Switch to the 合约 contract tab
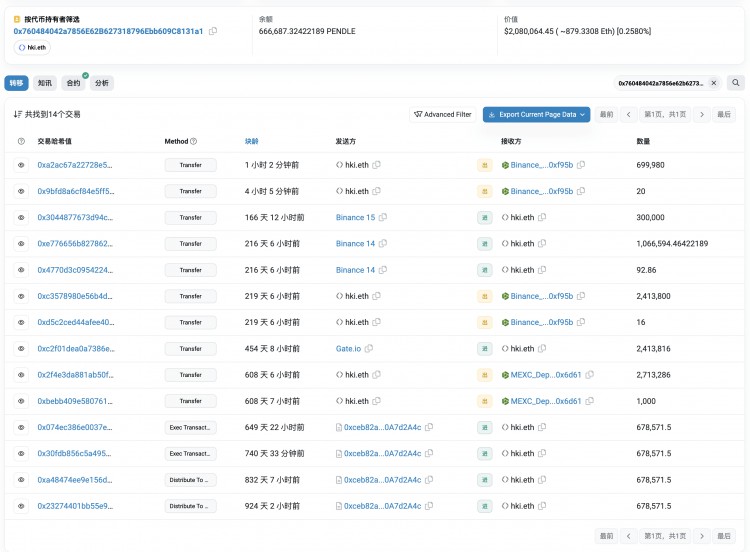The height and width of the screenshot is (552, 750). tap(73, 83)
